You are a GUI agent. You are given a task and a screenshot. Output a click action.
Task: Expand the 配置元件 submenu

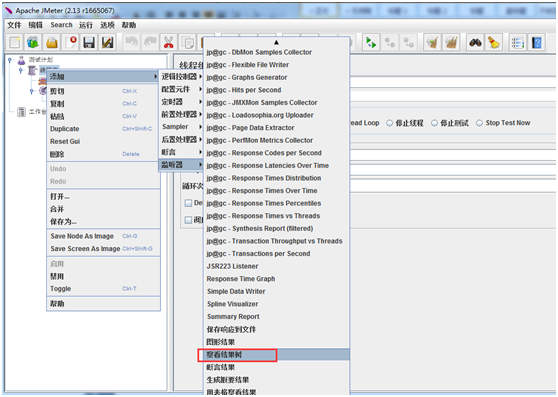coord(181,89)
